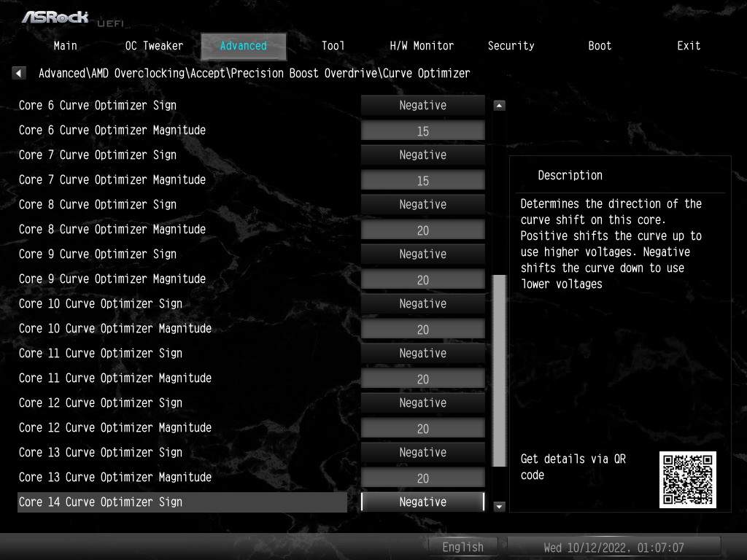Click the English language button
The height and width of the screenshot is (560, 747).
pyautogui.click(x=462, y=547)
